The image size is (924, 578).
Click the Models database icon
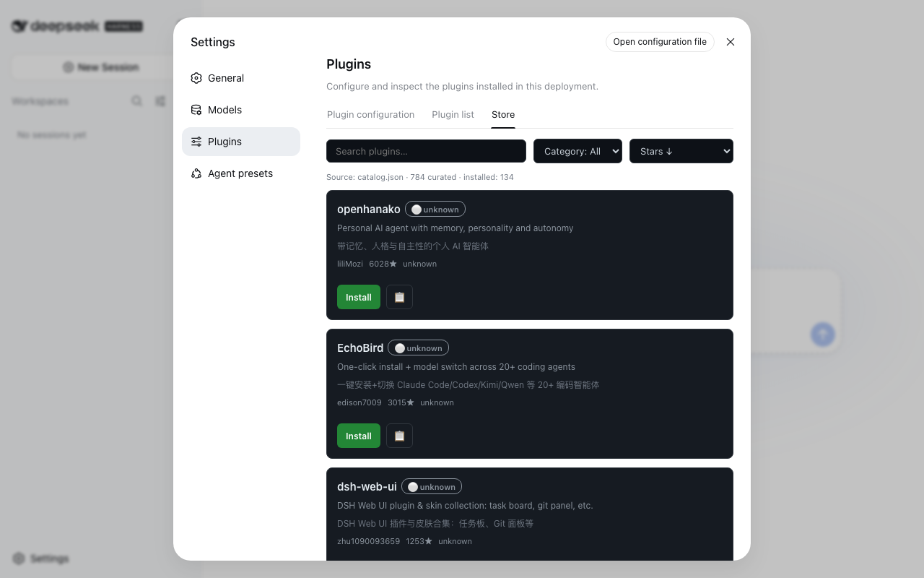click(x=196, y=110)
